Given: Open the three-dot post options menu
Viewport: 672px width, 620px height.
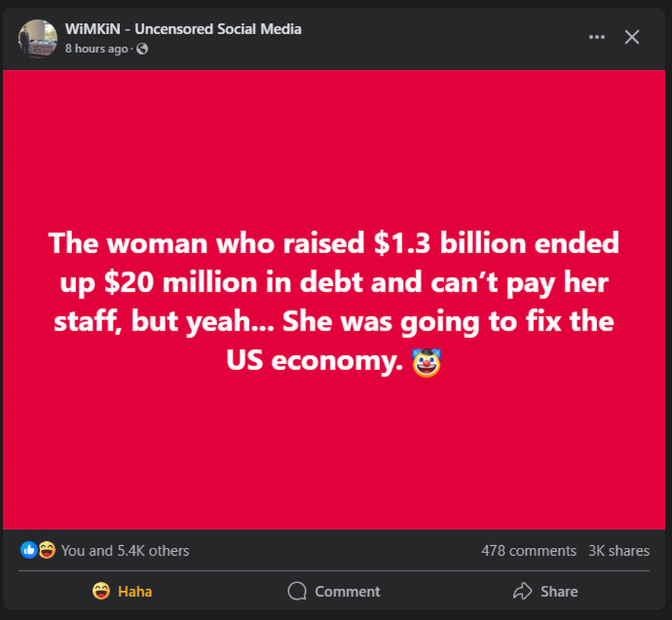Looking at the screenshot, I should click(x=597, y=37).
